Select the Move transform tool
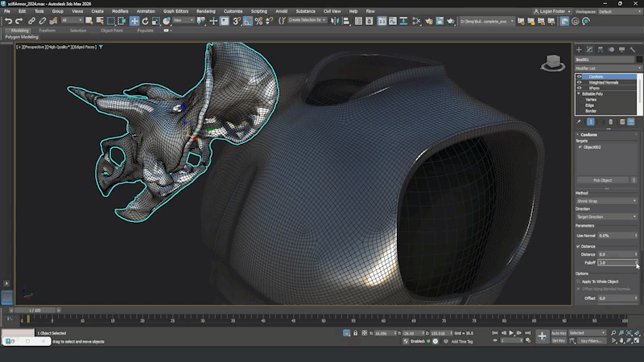 tap(134, 20)
